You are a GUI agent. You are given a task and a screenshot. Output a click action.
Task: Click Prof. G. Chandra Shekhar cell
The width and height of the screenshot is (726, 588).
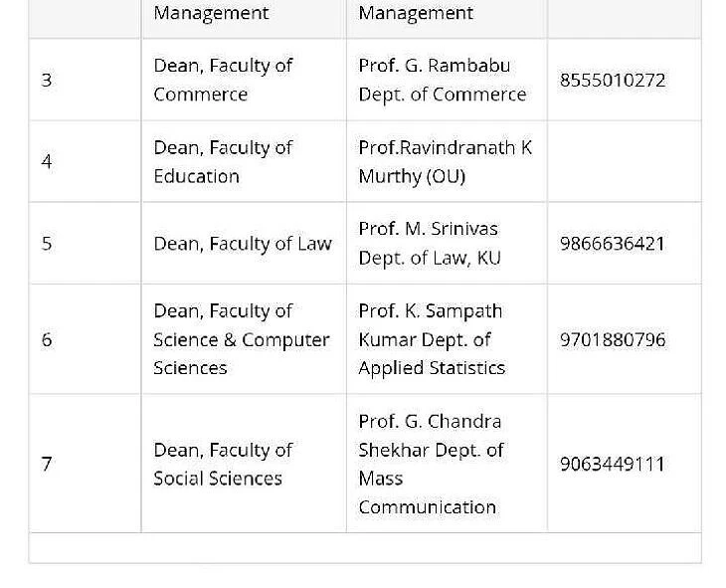[x=447, y=464]
